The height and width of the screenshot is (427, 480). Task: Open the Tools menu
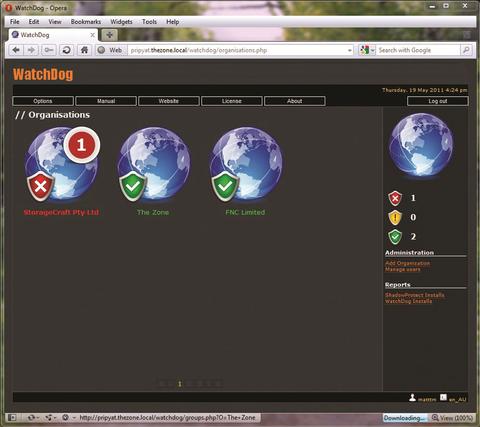tap(149, 22)
